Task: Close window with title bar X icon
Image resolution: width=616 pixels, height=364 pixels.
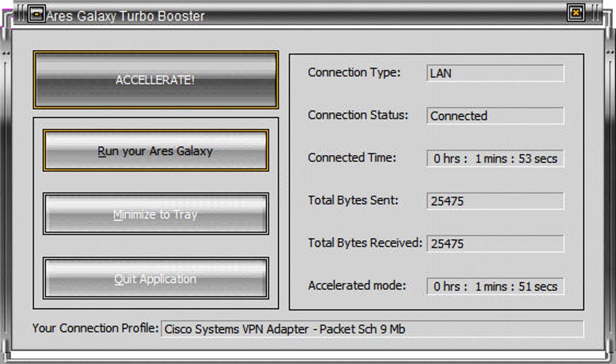Action: tap(576, 13)
